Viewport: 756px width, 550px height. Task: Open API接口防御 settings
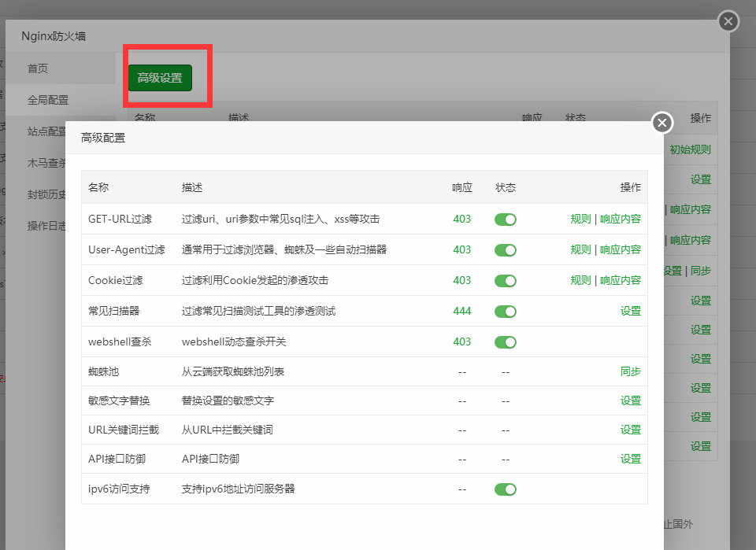pyautogui.click(x=631, y=458)
